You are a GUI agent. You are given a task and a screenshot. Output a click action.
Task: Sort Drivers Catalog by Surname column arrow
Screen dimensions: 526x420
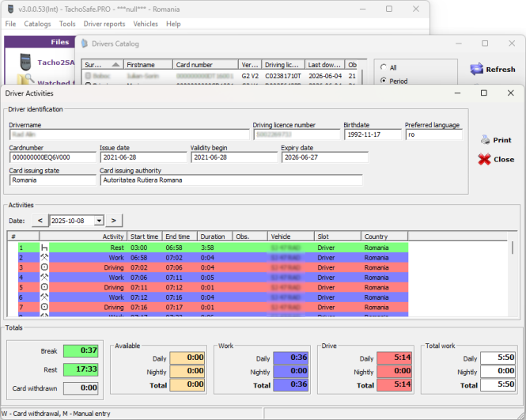click(x=115, y=64)
